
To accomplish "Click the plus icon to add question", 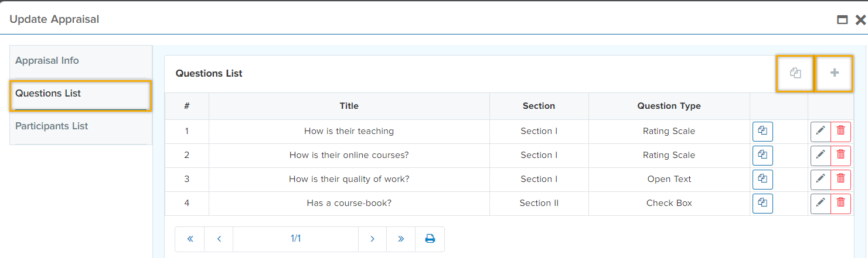I will tap(834, 73).
